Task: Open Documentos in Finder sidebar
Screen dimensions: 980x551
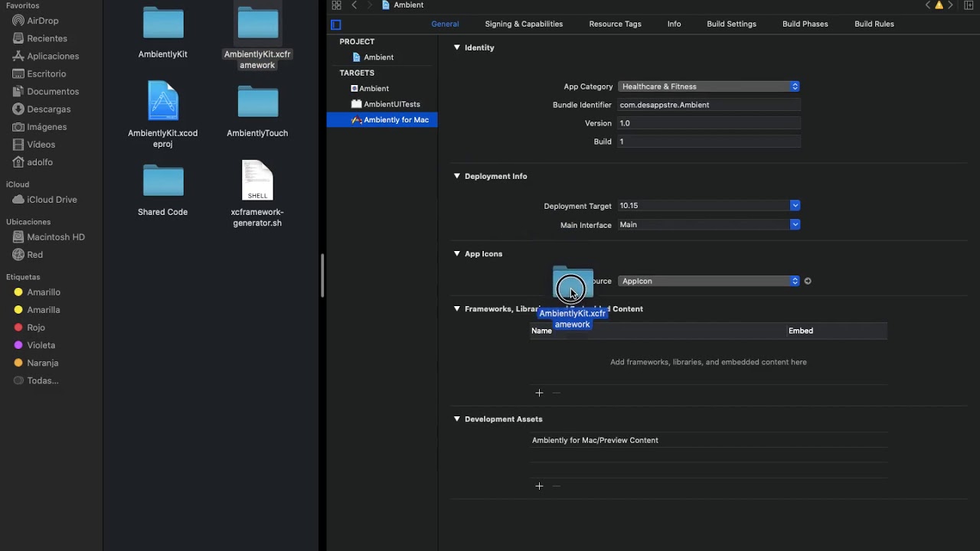Action: [46, 91]
